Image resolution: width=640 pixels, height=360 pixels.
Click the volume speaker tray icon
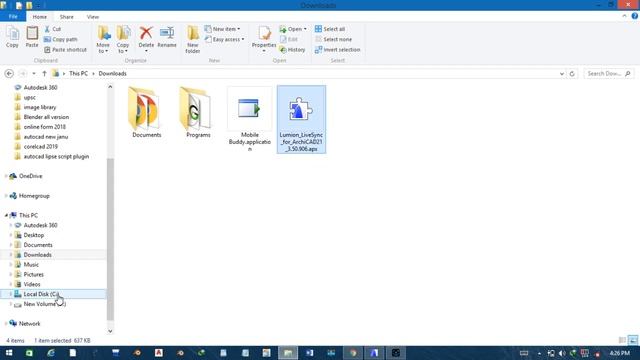click(x=562, y=353)
